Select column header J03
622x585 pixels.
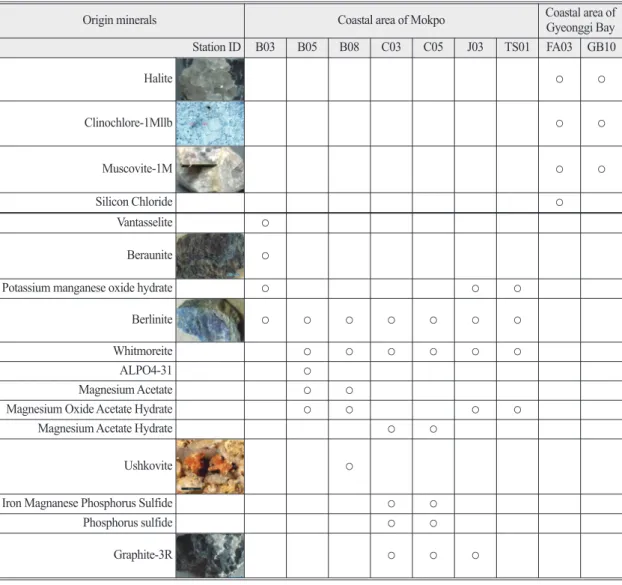(475, 47)
